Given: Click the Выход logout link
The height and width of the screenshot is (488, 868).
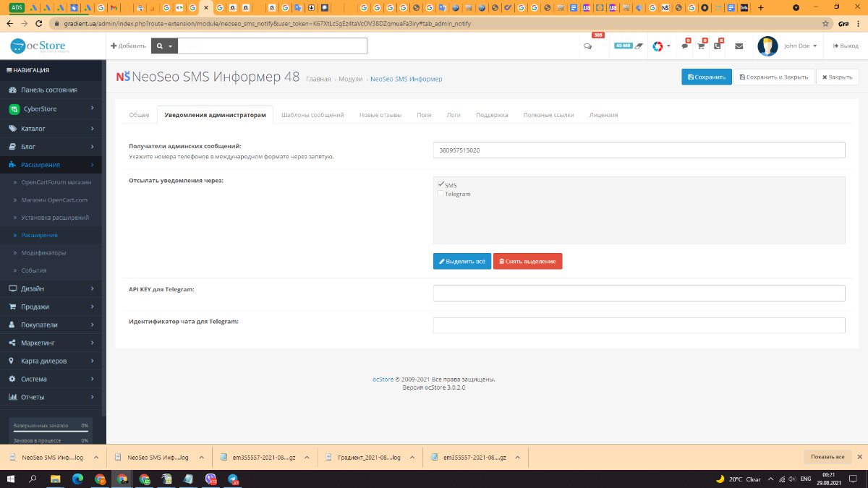Looking at the screenshot, I should pos(846,46).
